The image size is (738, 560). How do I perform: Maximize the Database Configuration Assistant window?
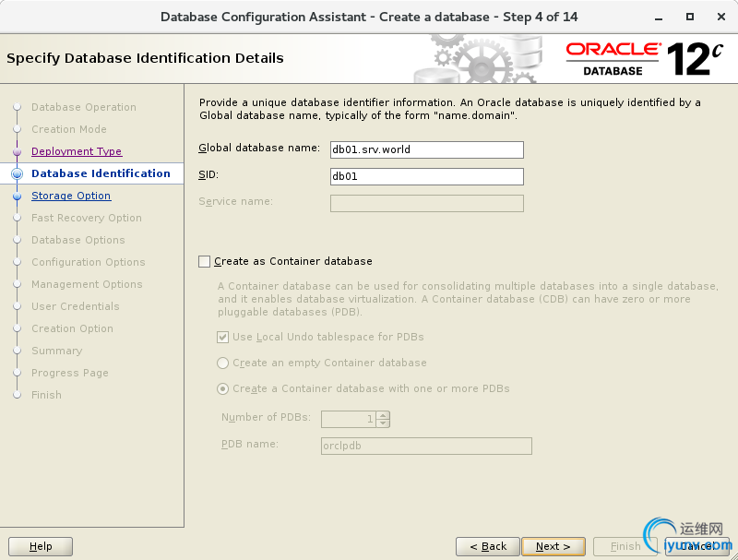(690, 17)
